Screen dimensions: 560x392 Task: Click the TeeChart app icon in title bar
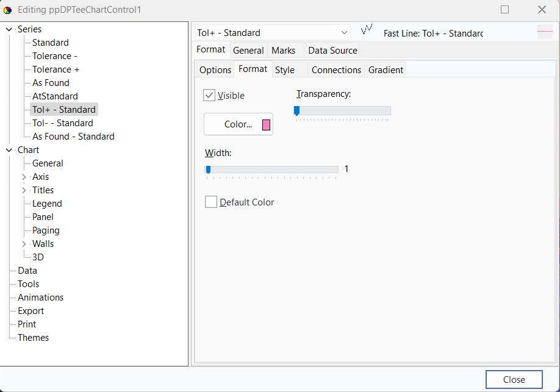click(8, 10)
